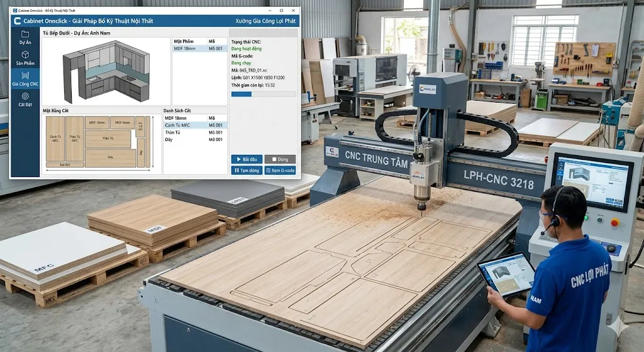
Task: Click the Tủ Bếp Dưới - Dự Án: Anh Nam title
Action: pos(76,33)
